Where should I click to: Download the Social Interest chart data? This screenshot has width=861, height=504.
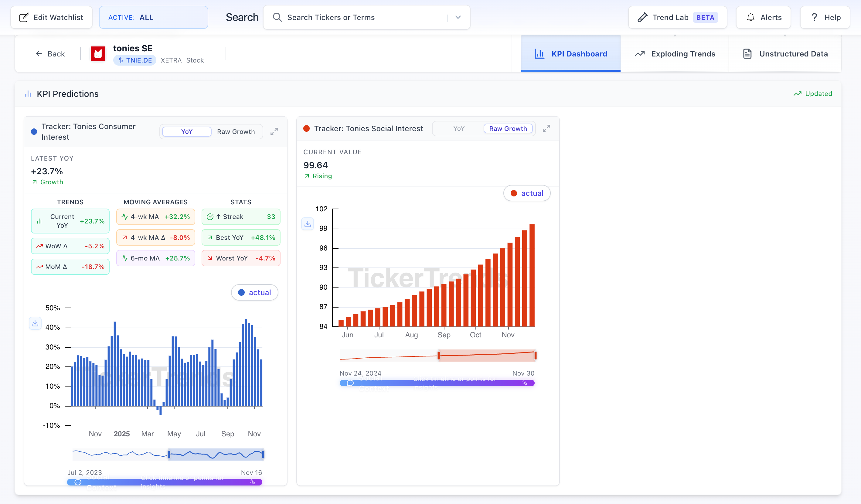(308, 224)
